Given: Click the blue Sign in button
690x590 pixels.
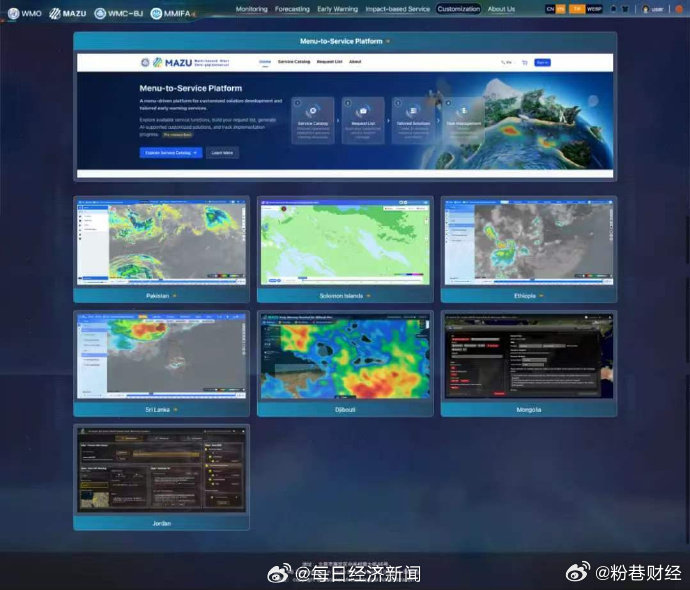Looking at the screenshot, I should click(x=542, y=62).
